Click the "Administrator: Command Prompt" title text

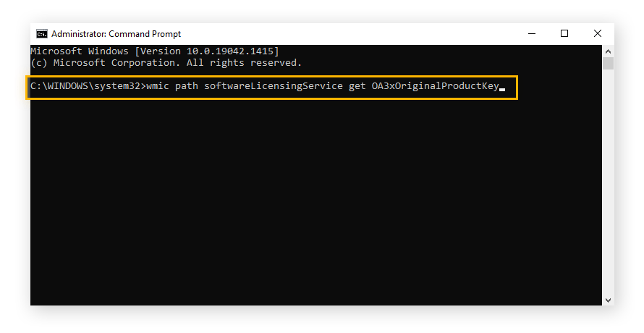116,34
